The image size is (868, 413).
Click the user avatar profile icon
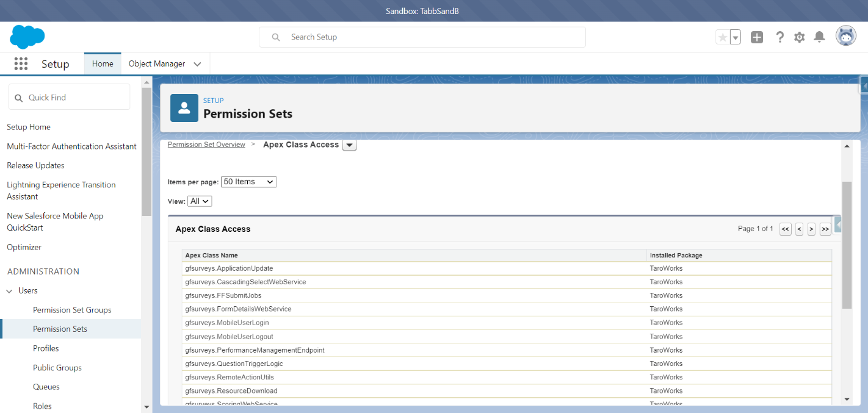pyautogui.click(x=845, y=37)
